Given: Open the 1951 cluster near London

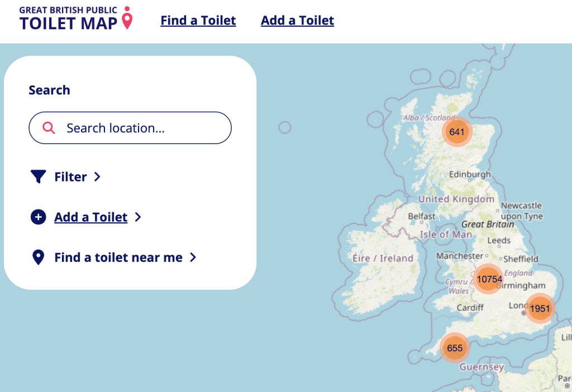Looking at the screenshot, I should click(x=540, y=308).
